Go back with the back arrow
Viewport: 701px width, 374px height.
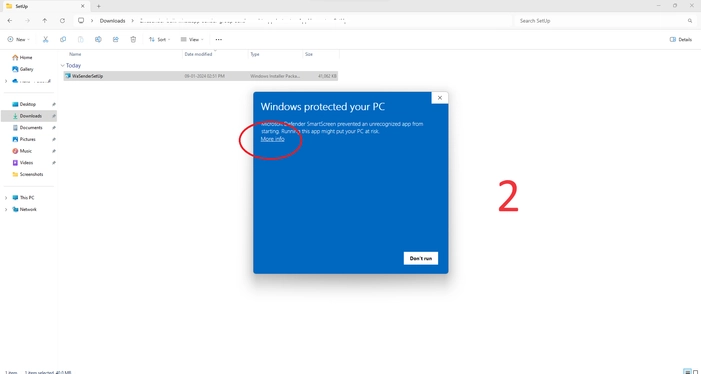coord(10,21)
